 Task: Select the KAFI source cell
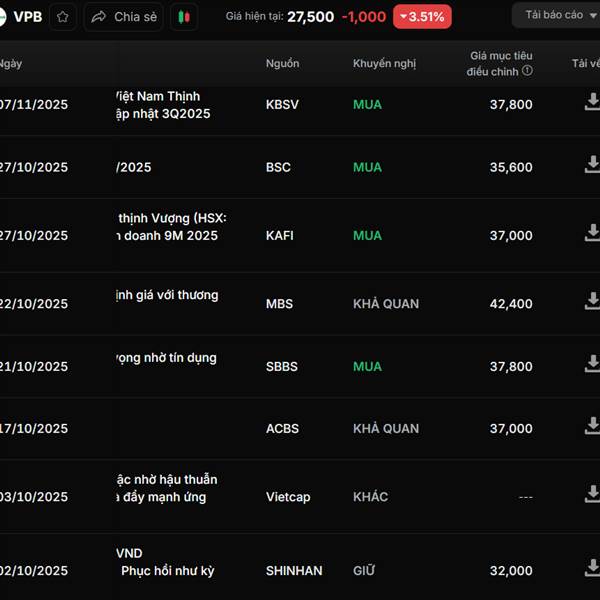coord(280,235)
